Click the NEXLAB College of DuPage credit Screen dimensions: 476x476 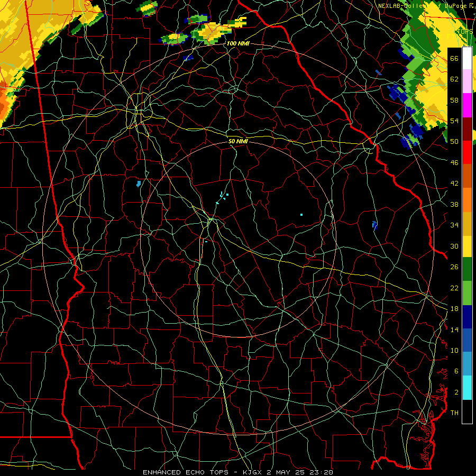pyautogui.click(x=426, y=6)
